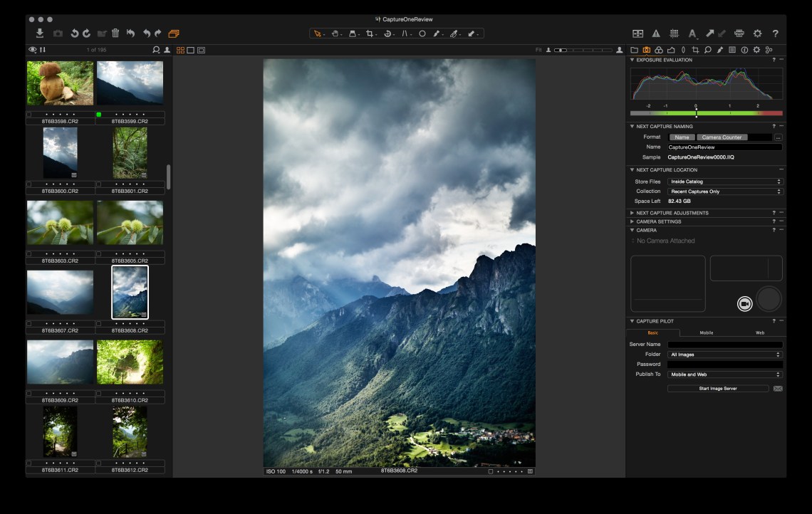Select the Crop tool in cursor toolbar
812x514 pixels.
(x=370, y=33)
